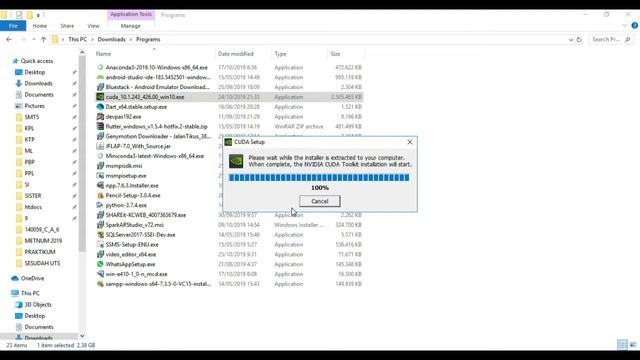Open the SISTER folder in sidebar

(33, 196)
